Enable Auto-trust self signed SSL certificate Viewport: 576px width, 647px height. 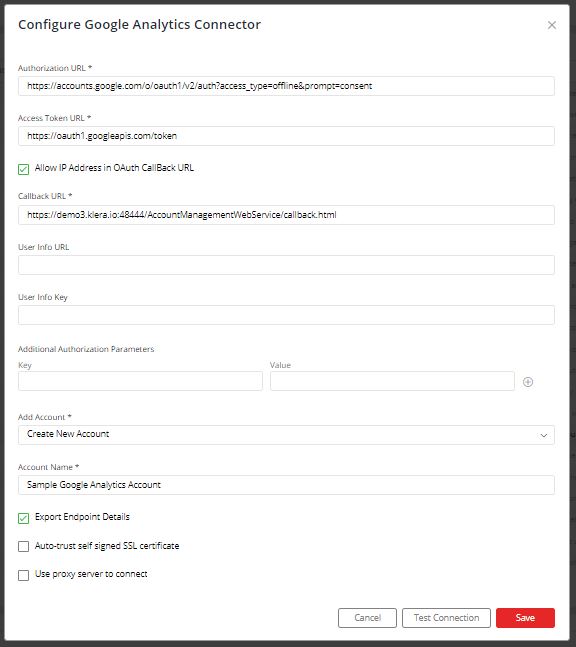point(24,546)
